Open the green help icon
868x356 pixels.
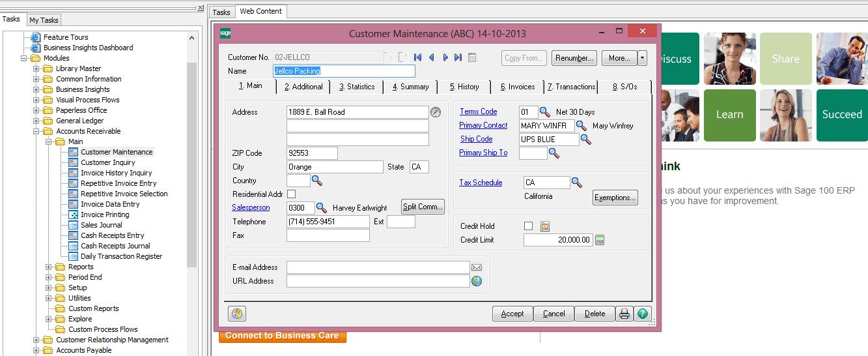tap(643, 314)
